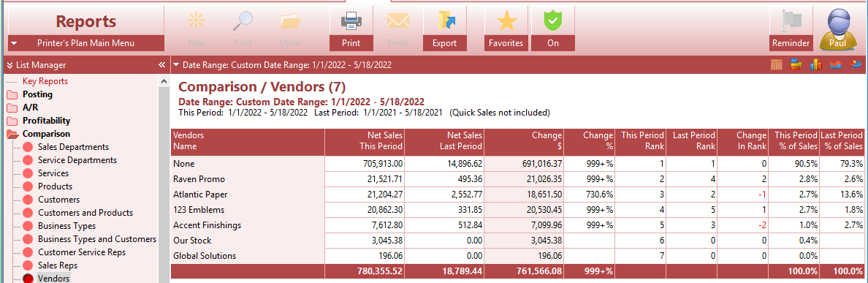Expand the Profitability folder

(x=39, y=121)
